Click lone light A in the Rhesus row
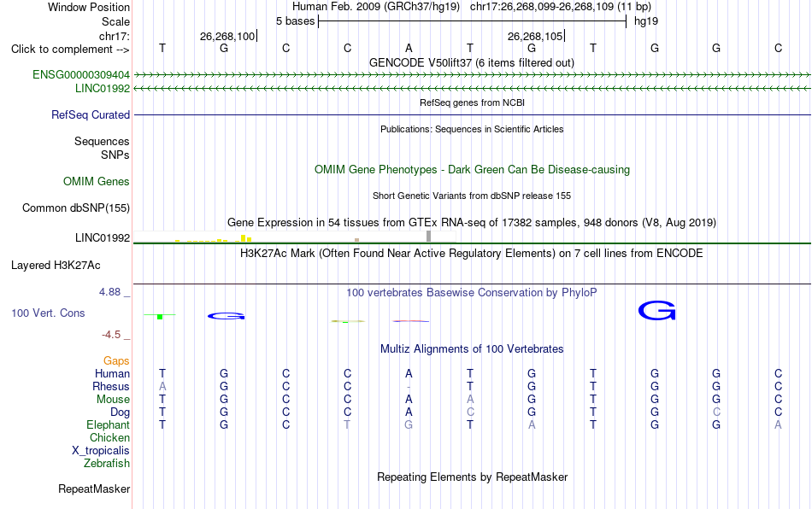 162,386
